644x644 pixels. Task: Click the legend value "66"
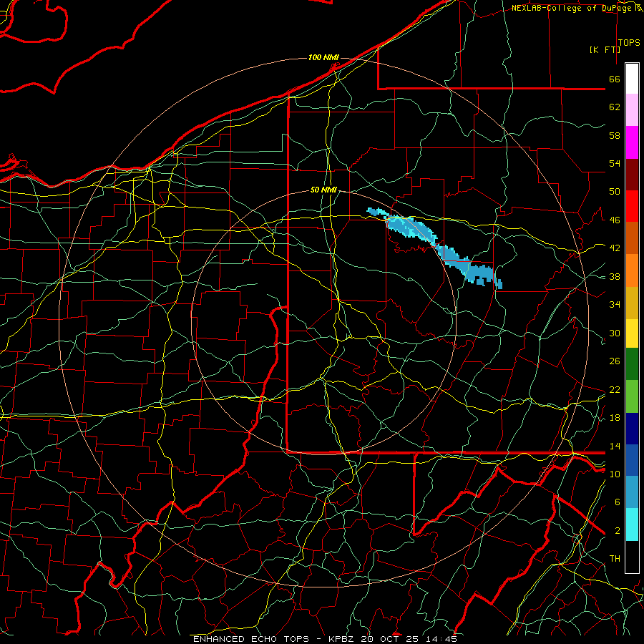pos(615,79)
